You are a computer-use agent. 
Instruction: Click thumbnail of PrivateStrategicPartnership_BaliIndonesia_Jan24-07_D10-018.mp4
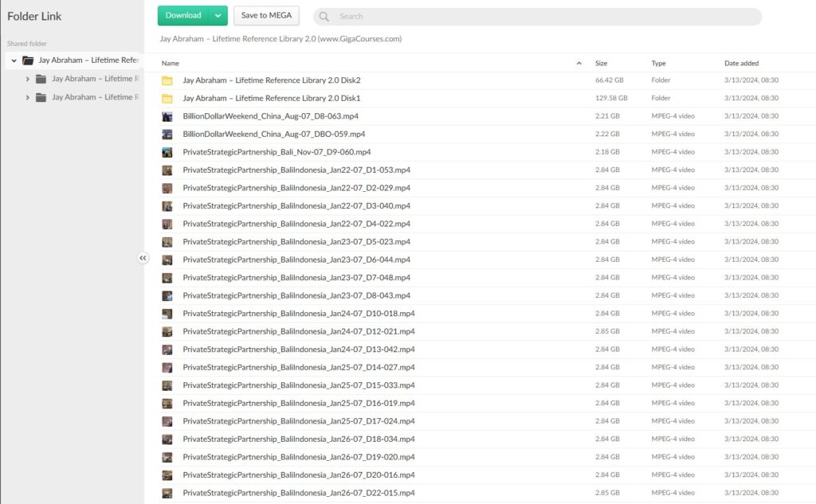pos(168,313)
